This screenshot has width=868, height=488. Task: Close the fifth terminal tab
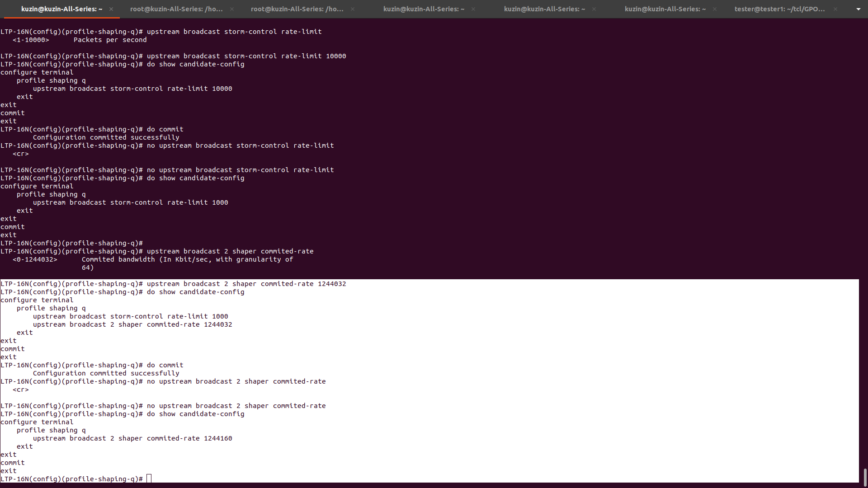pyautogui.click(x=594, y=9)
